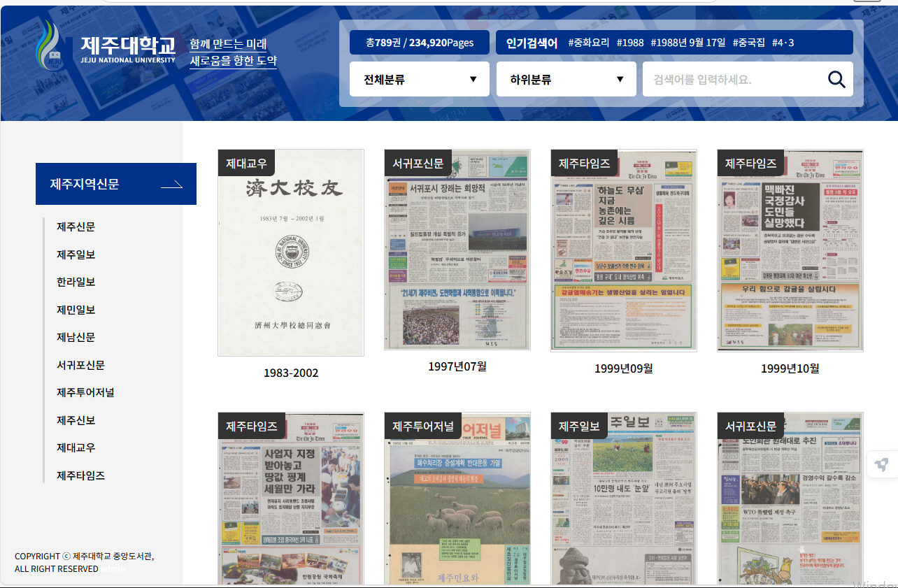Open the 제주타임즈 1999년10월 thumbnail
This screenshot has width=898, height=588.
[x=790, y=250]
